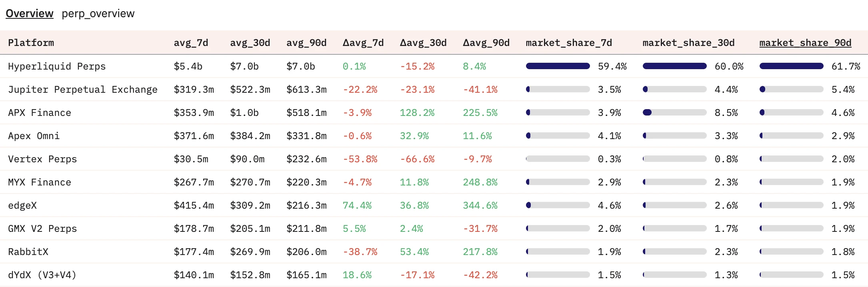Image resolution: width=868 pixels, height=287 pixels.
Task: Sort by the Platform column header
Action: (x=31, y=43)
